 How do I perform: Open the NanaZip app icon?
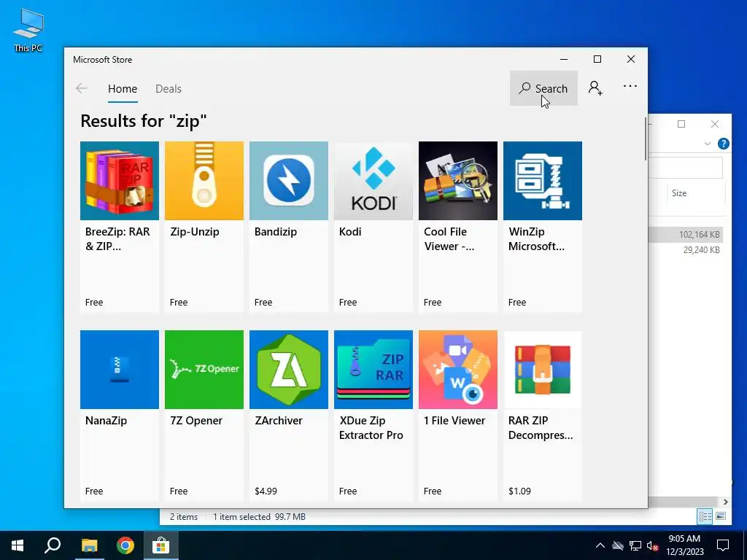pyautogui.click(x=119, y=370)
